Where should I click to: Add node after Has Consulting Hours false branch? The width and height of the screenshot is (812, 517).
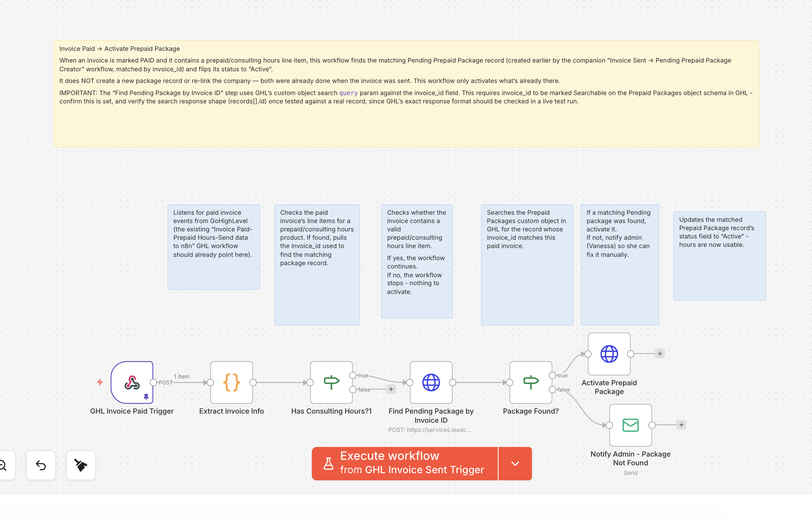pos(391,389)
